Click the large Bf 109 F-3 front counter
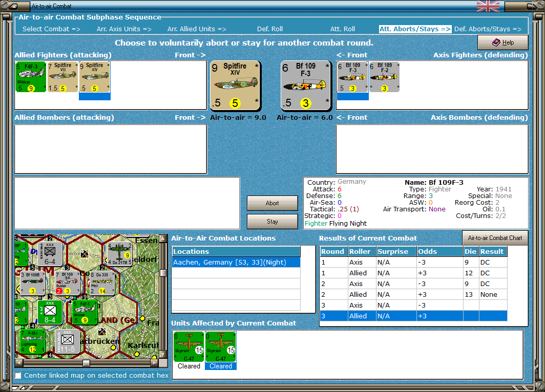Screen dimensions: 545x392 click(306, 86)
